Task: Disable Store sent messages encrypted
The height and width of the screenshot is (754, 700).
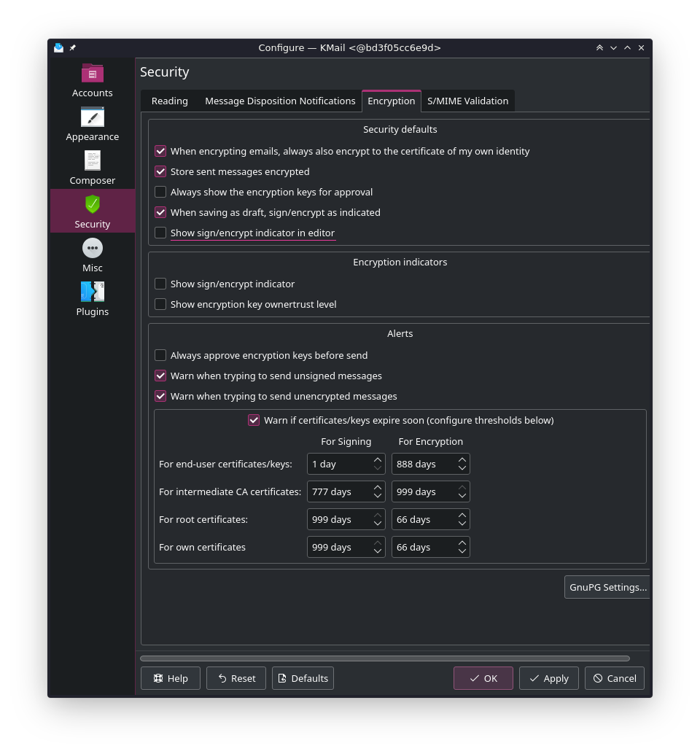Action: [160, 172]
